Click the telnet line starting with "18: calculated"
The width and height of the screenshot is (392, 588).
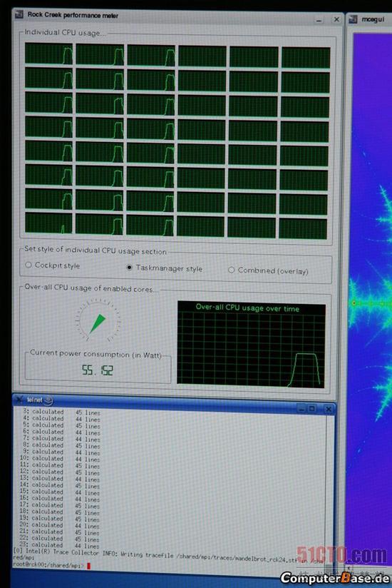(x=60, y=512)
